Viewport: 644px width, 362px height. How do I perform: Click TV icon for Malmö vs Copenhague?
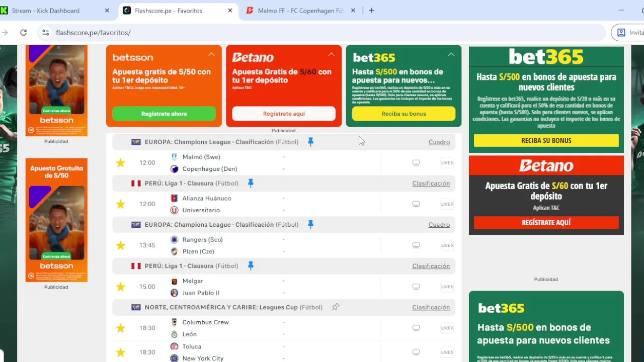[416, 162]
